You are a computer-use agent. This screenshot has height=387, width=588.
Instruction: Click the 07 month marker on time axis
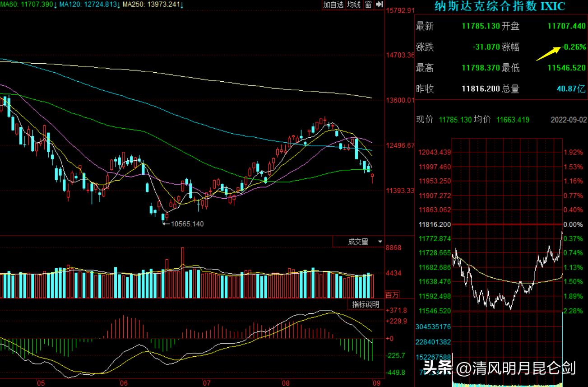pyautogui.click(x=207, y=383)
